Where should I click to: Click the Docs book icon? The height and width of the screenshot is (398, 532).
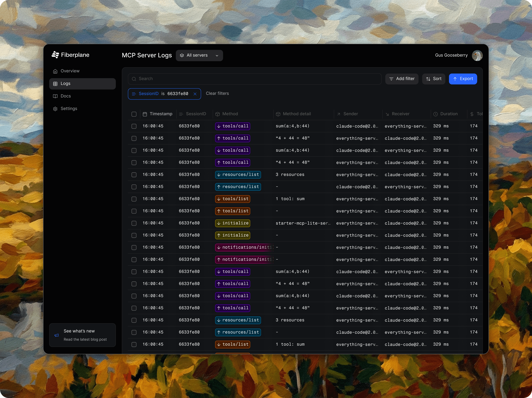click(55, 96)
